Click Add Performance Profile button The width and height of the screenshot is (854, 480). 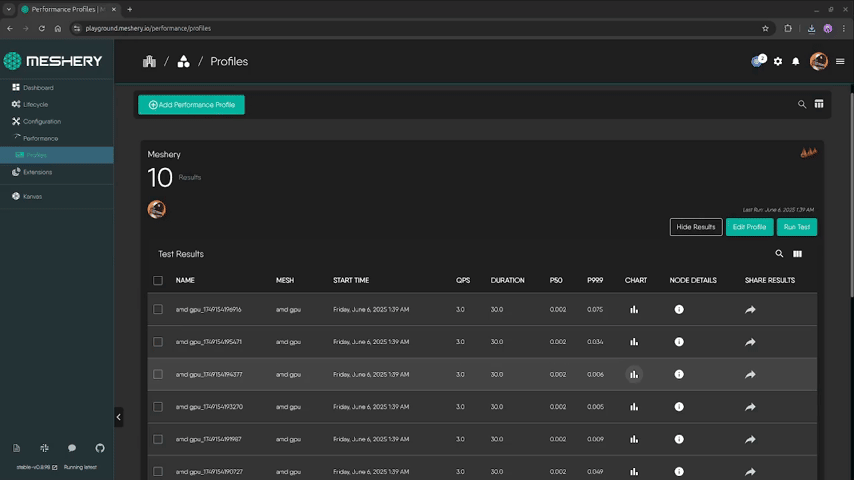click(x=191, y=105)
